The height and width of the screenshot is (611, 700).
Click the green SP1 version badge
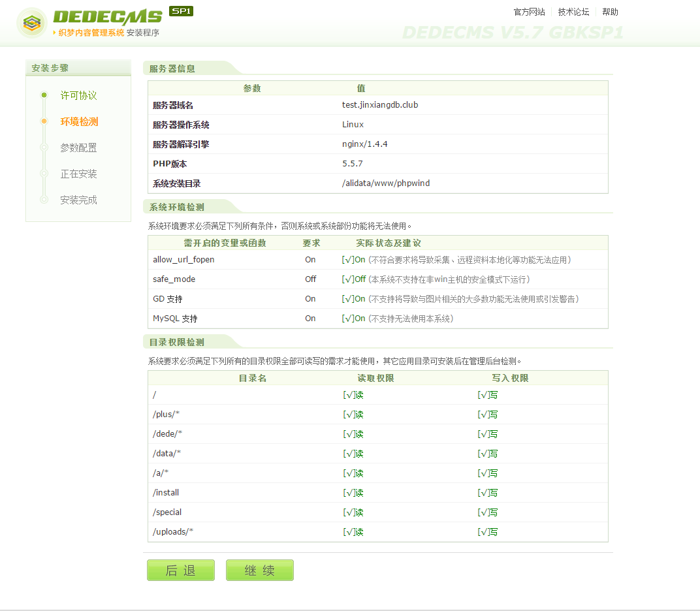(181, 11)
